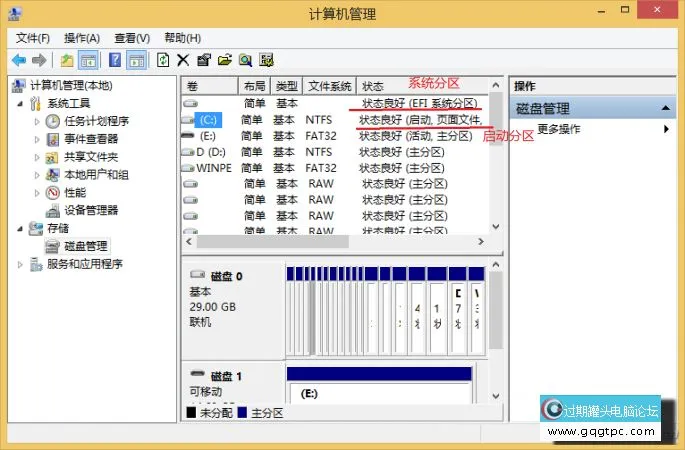Expand the 服务和应用程序 node arrow

pyautogui.click(x=20, y=264)
